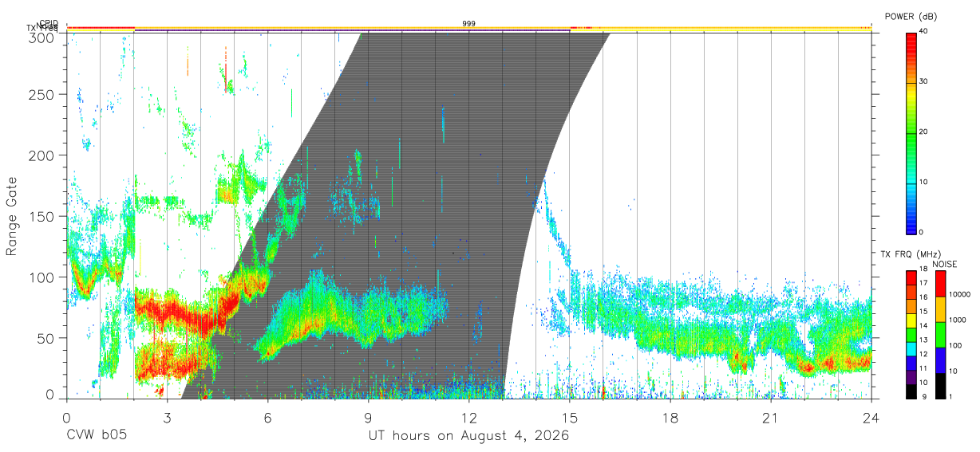Click the 50 tick label on range axis

point(47,338)
